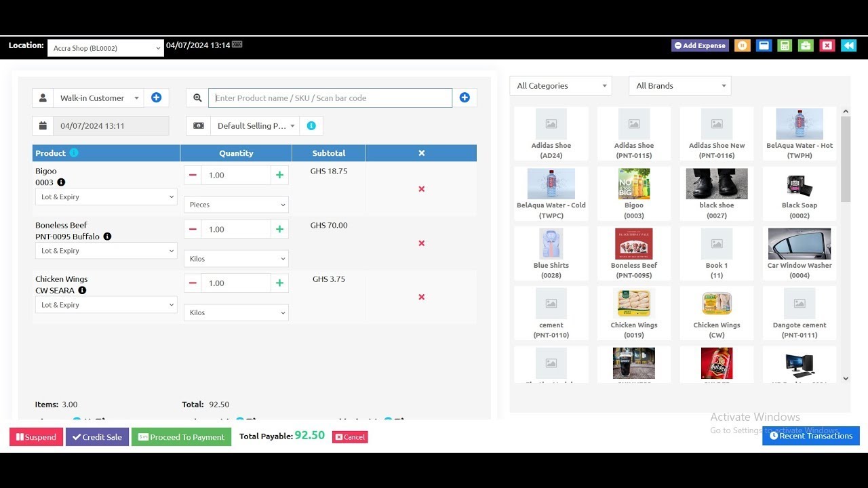This screenshot has height=488, width=868.
Task: Select Dangote cement product
Action: (x=800, y=313)
